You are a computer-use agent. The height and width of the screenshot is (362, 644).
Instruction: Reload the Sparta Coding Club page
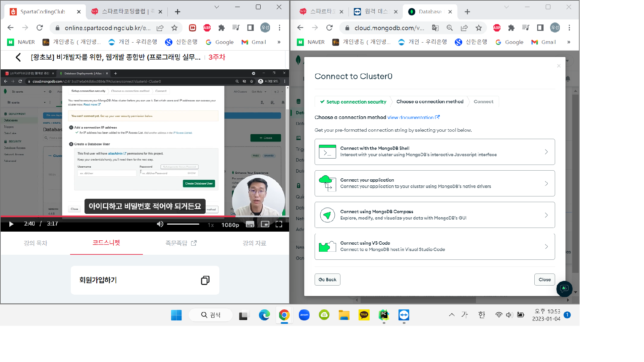[40, 28]
